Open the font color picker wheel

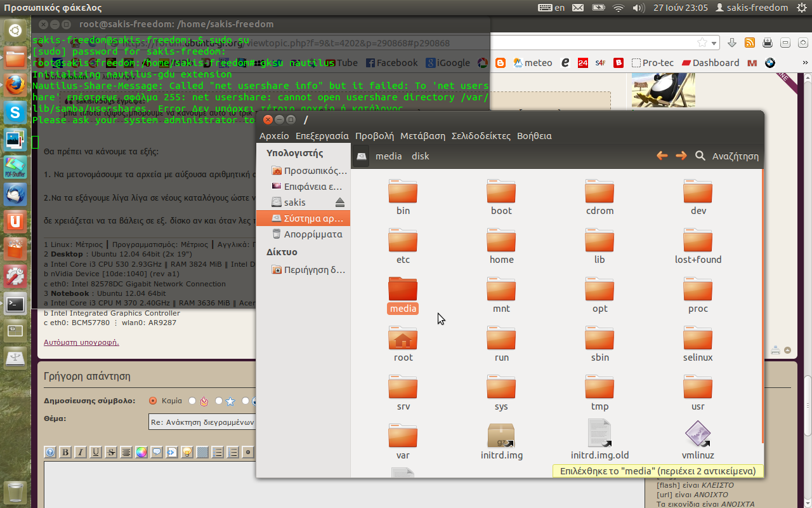click(141, 452)
